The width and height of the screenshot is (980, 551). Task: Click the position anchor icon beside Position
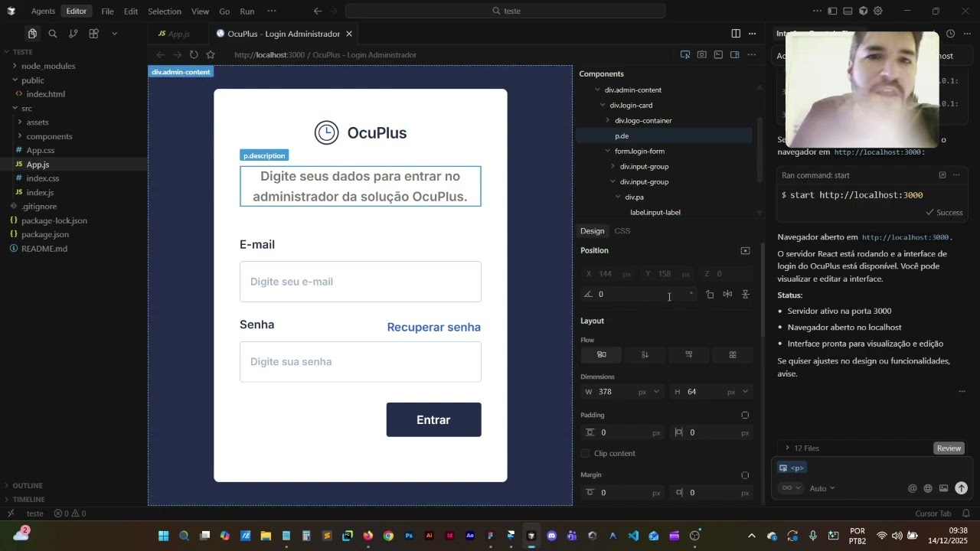[x=746, y=251]
